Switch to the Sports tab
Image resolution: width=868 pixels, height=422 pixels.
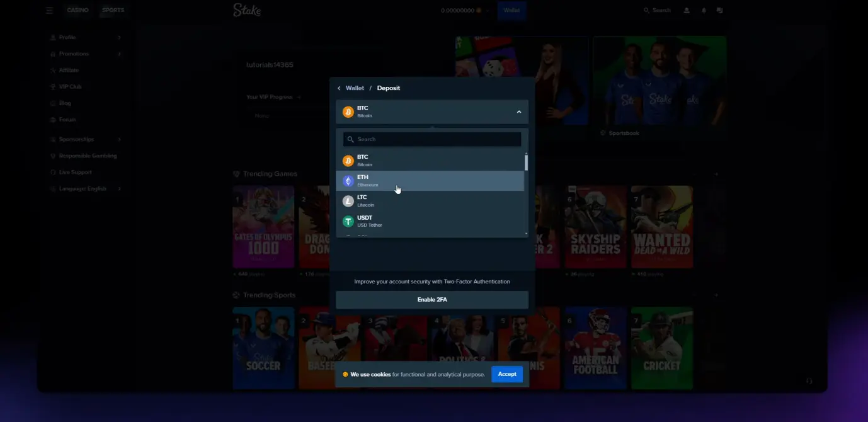pyautogui.click(x=113, y=11)
